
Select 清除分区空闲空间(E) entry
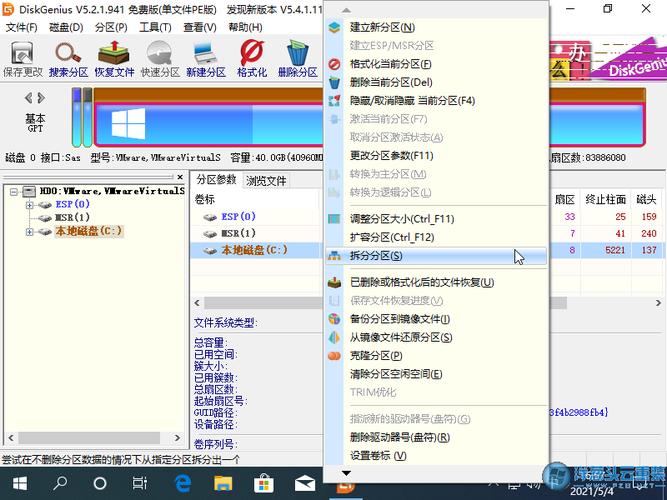click(x=436, y=374)
